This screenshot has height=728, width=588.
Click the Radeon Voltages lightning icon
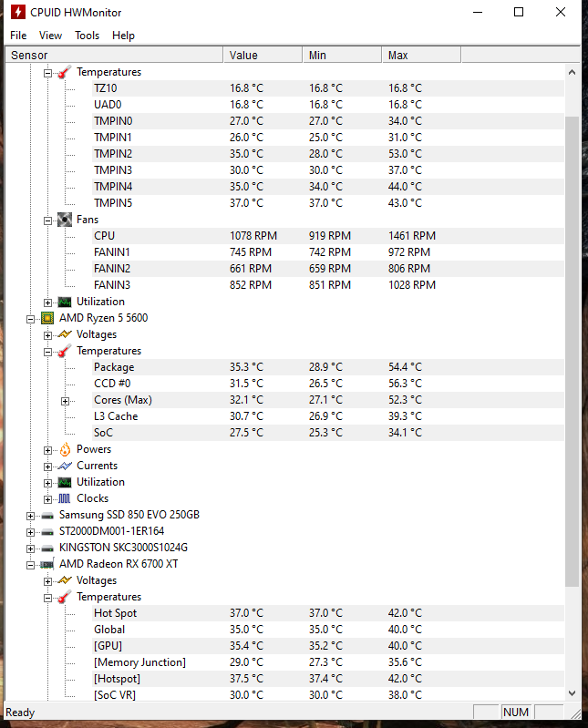[65, 580]
